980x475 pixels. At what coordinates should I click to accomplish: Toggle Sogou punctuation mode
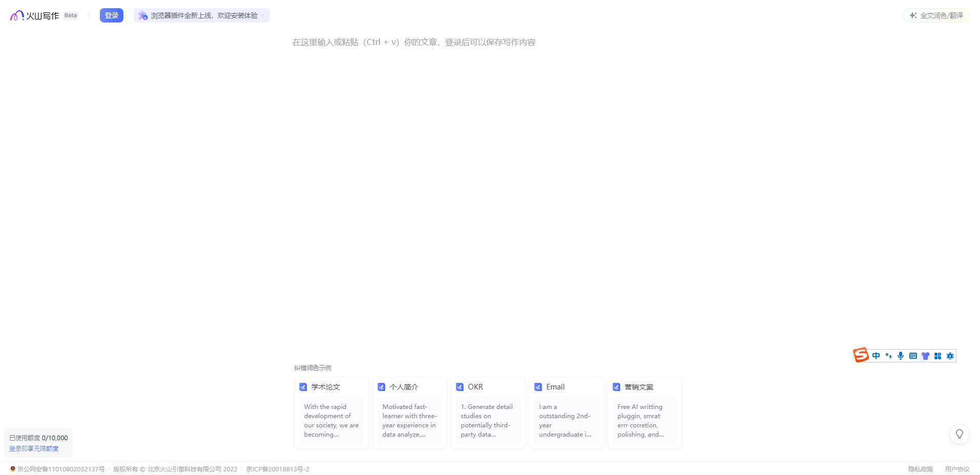tap(888, 356)
